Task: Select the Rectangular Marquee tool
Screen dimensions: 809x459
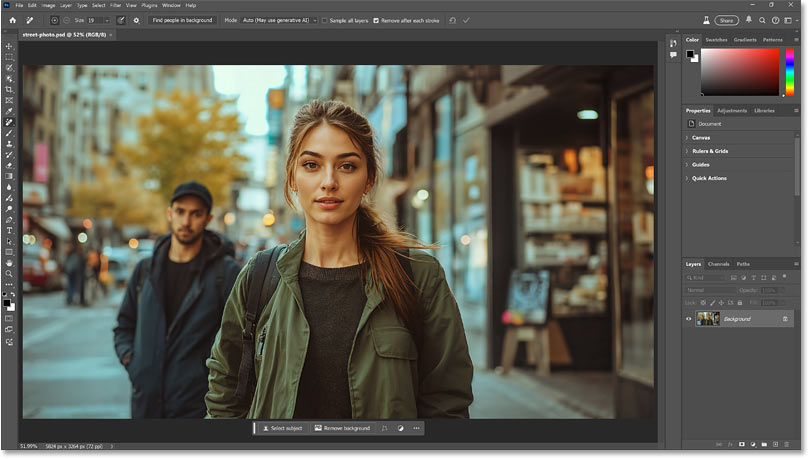Action: click(x=9, y=57)
